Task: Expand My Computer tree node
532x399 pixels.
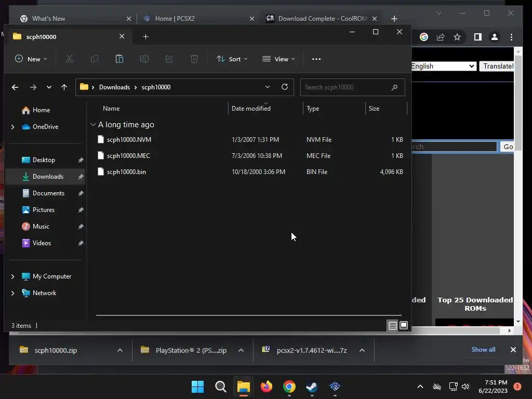Action: [x=12, y=276]
